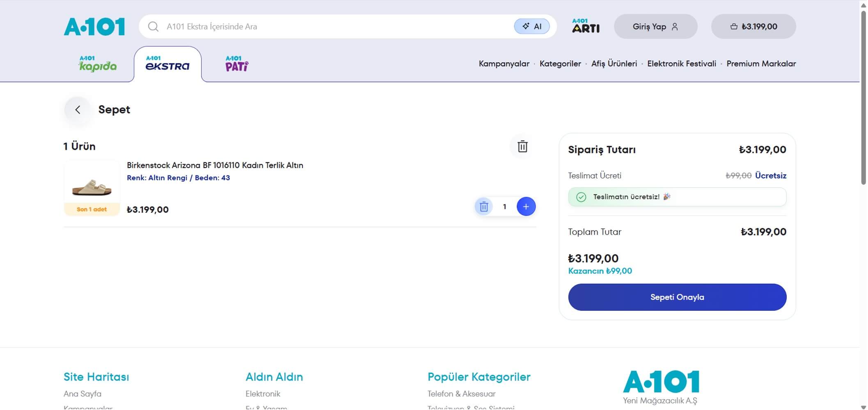Click Ücretsiz delivery fee text
The height and width of the screenshot is (410, 868).
click(x=771, y=175)
